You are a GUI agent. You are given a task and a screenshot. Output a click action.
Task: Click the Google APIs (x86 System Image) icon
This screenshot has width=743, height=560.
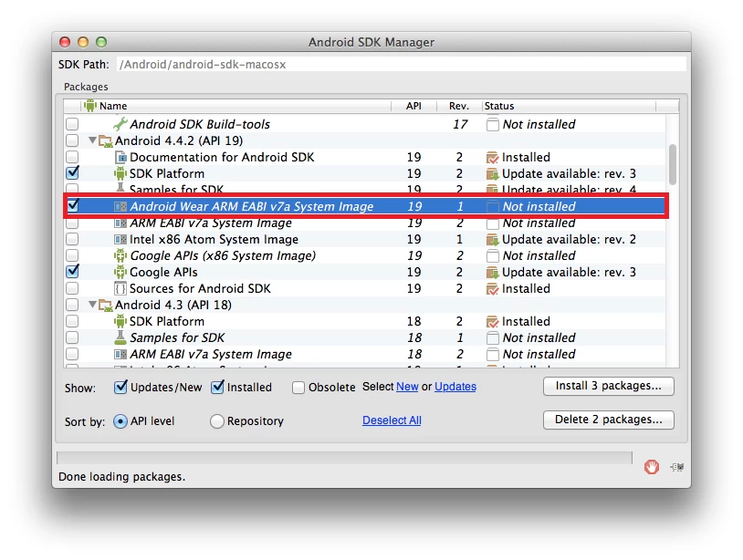[120, 256]
